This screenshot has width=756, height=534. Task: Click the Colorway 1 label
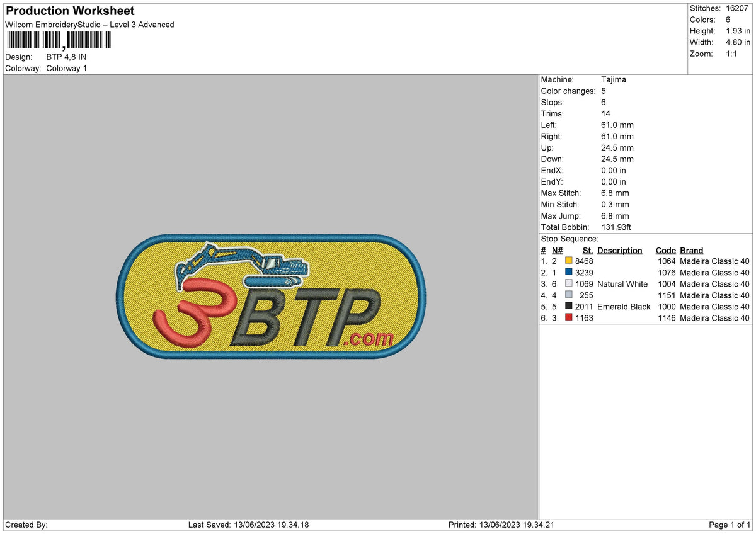(x=66, y=68)
